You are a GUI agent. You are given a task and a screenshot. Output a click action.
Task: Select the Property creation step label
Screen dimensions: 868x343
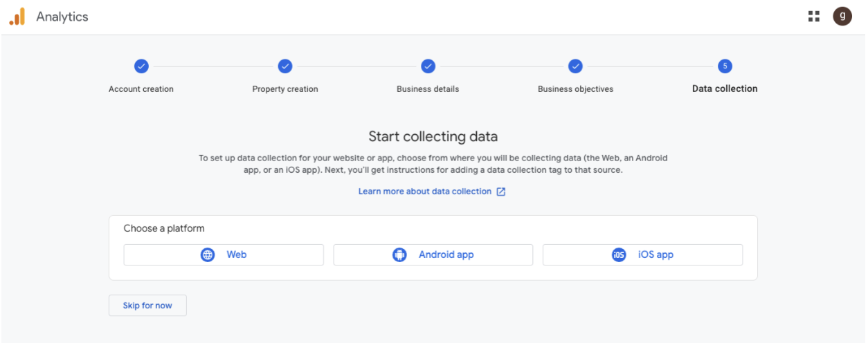pos(285,89)
